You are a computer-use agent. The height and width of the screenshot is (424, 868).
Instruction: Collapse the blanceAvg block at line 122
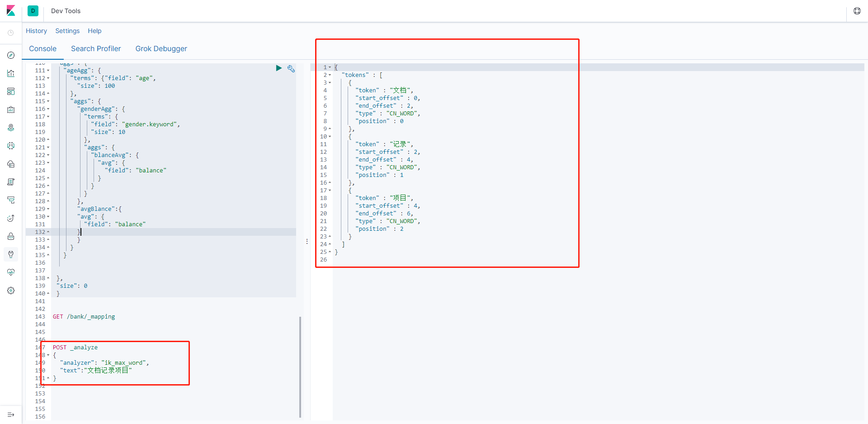tap(48, 155)
